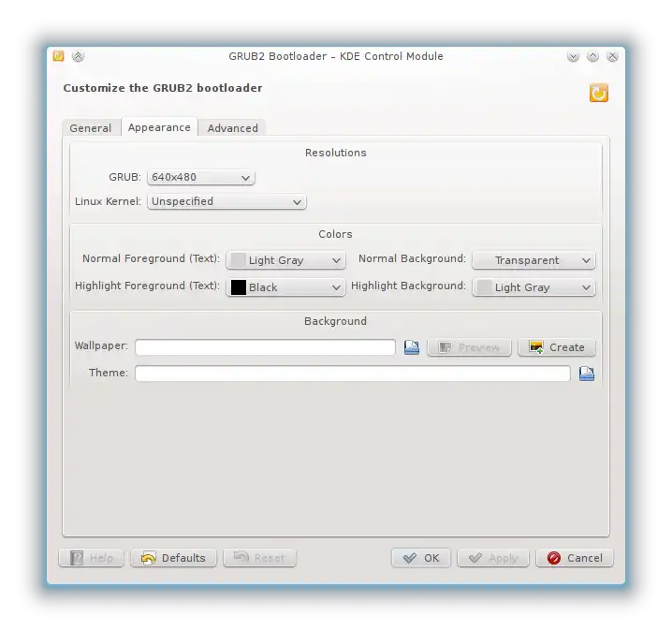Open the Advanced tab
The width and height of the screenshot is (672, 631).
coord(233,128)
